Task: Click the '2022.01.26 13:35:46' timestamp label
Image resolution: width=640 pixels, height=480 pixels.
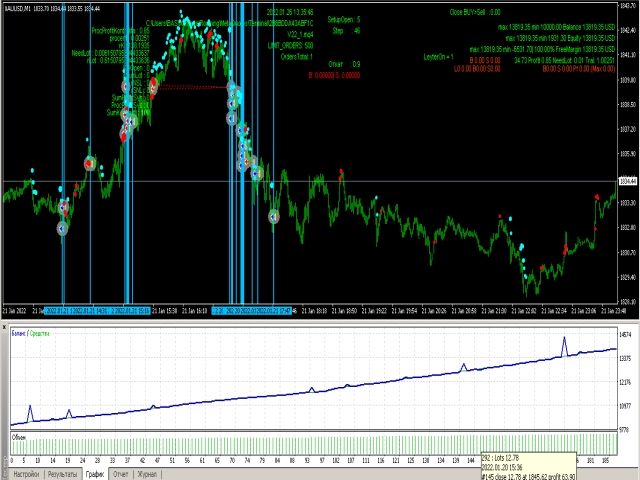Action: tap(290, 12)
